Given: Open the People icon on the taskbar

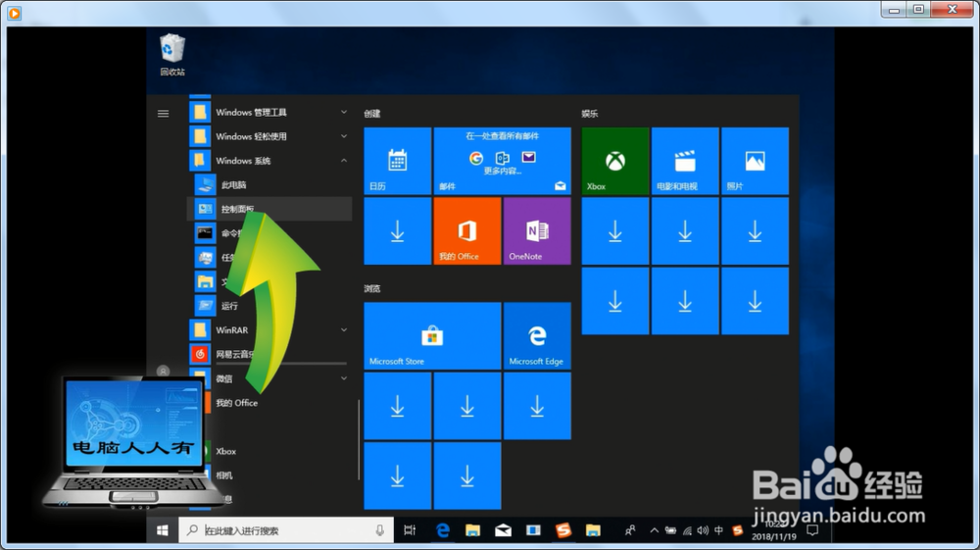Looking at the screenshot, I should point(630,530).
